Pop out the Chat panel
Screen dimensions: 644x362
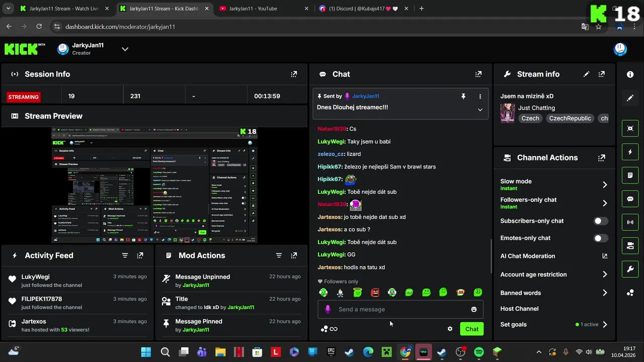pyautogui.click(x=478, y=74)
